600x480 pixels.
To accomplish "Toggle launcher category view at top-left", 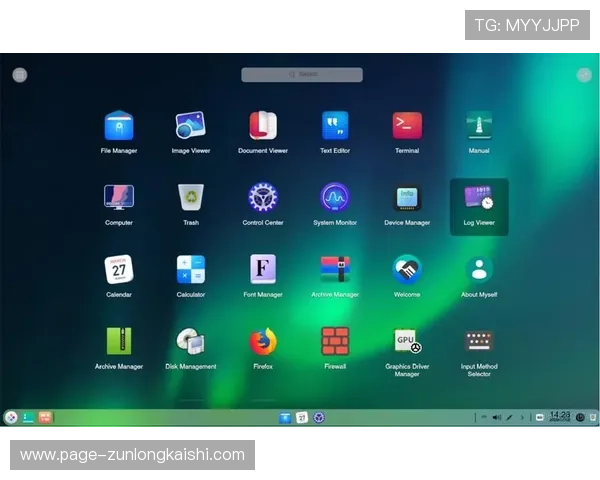I will [x=20, y=75].
